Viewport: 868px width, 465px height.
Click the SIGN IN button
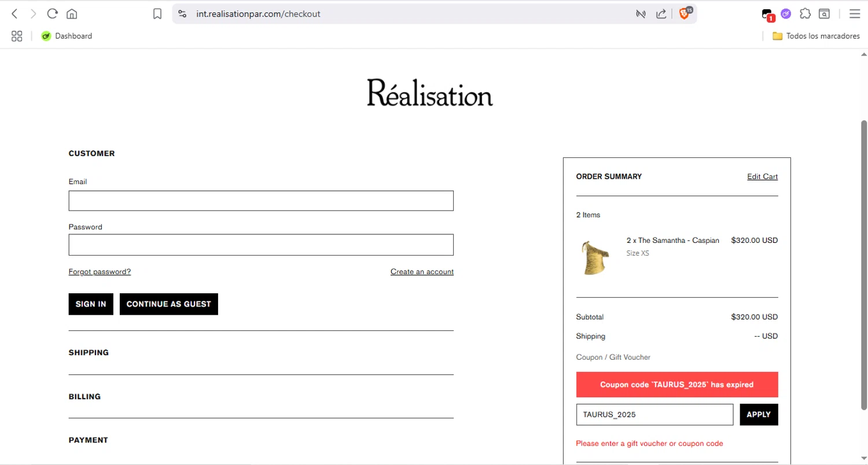91,304
